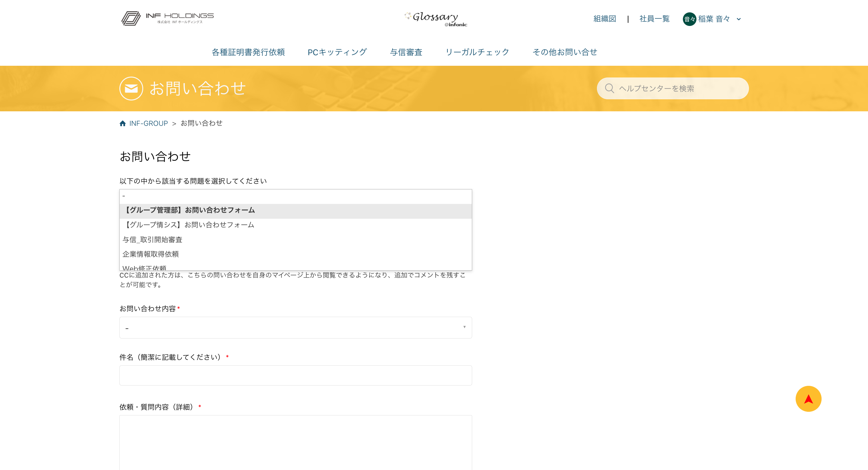This screenshot has height=470, width=868.
Task: Click the 件名 subject input field
Action: coord(295,375)
